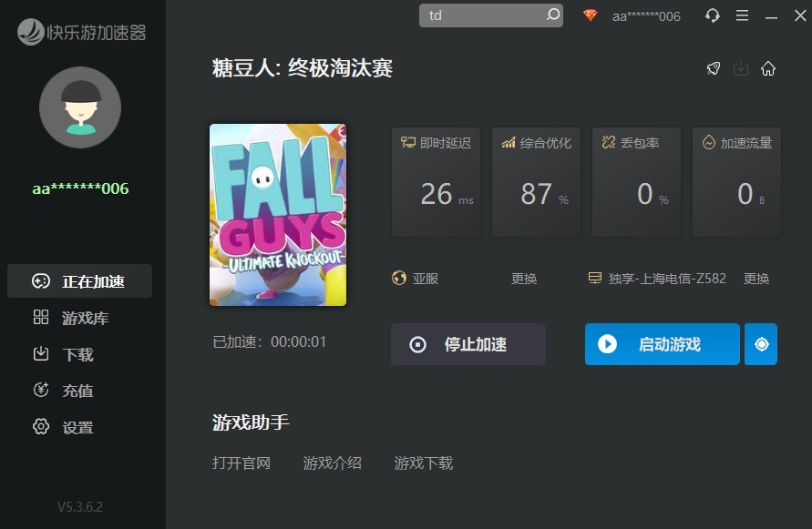Switch to 下载 sidebar section

pyautogui.click(x=77, y=354)
